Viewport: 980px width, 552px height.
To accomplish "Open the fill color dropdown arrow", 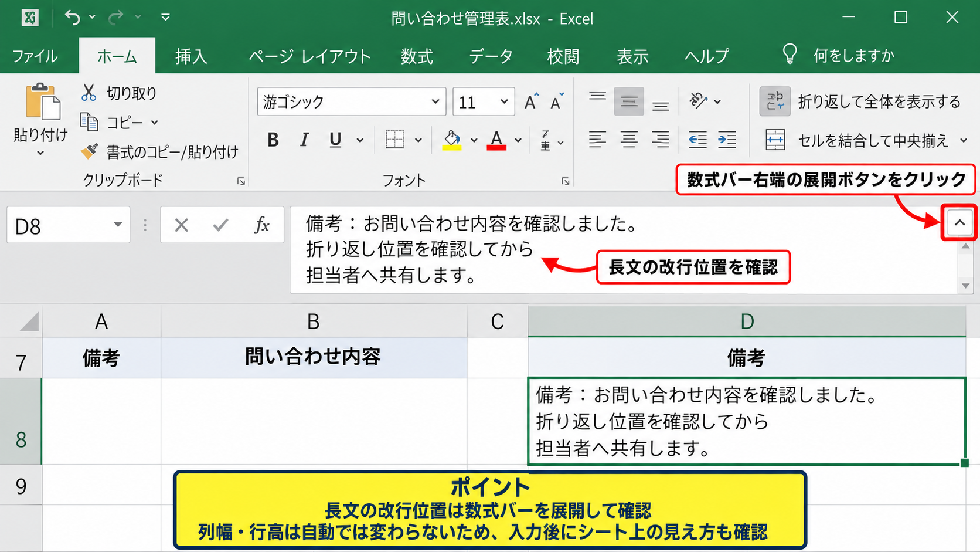I will coord(474,140).
